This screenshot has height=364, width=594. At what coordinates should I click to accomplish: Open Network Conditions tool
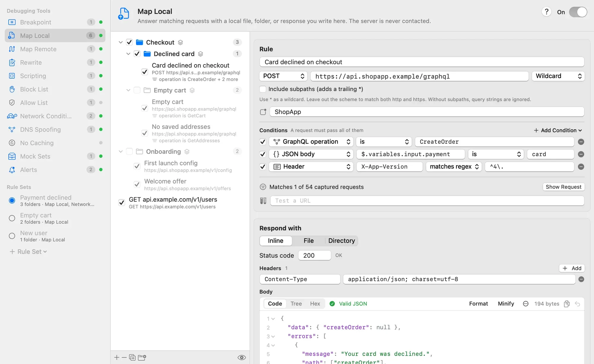pos(55,116)
